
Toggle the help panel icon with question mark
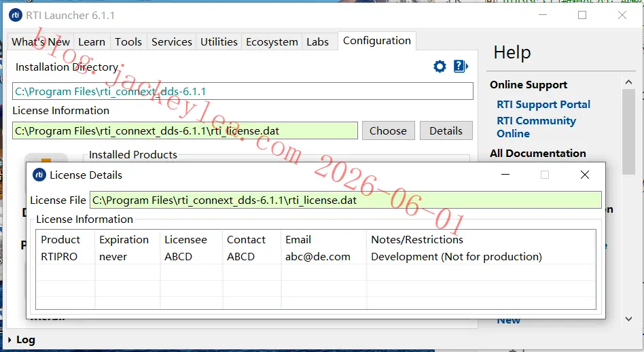coord(461,66)
